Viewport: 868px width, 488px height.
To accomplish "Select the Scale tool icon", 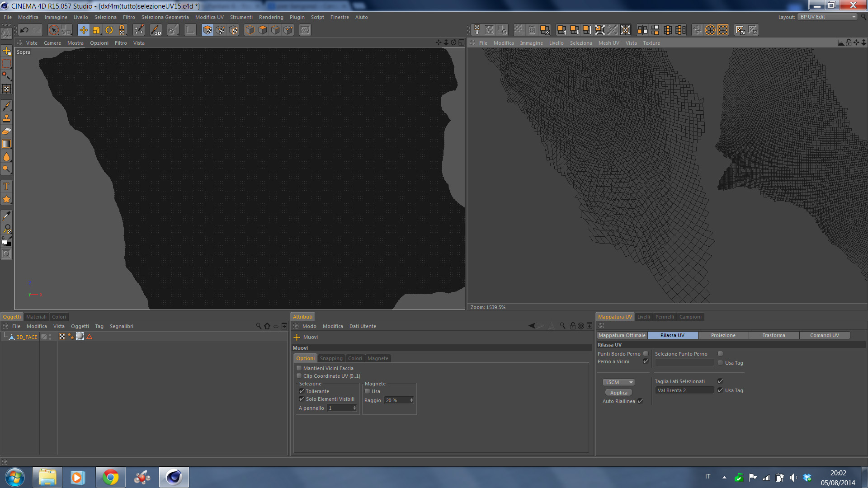I will pos(96,30).
